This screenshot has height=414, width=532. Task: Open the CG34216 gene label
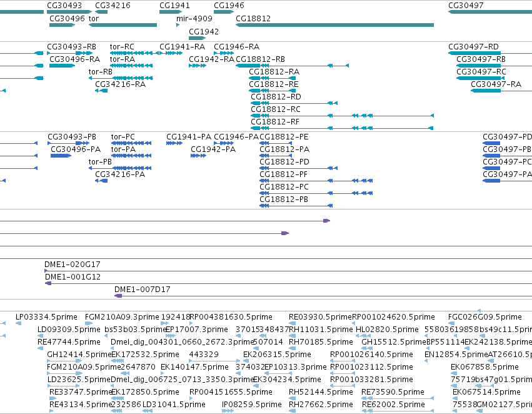pyautogui.click(x=113, y=6)
